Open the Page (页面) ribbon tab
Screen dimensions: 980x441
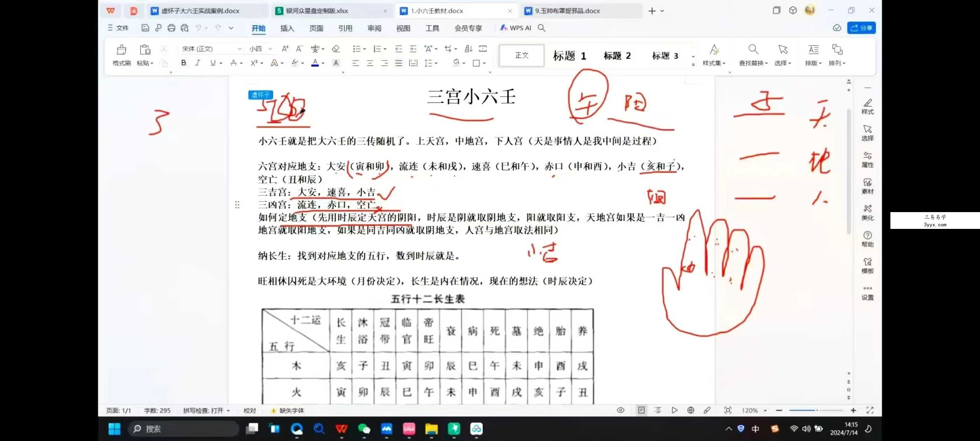316,28
